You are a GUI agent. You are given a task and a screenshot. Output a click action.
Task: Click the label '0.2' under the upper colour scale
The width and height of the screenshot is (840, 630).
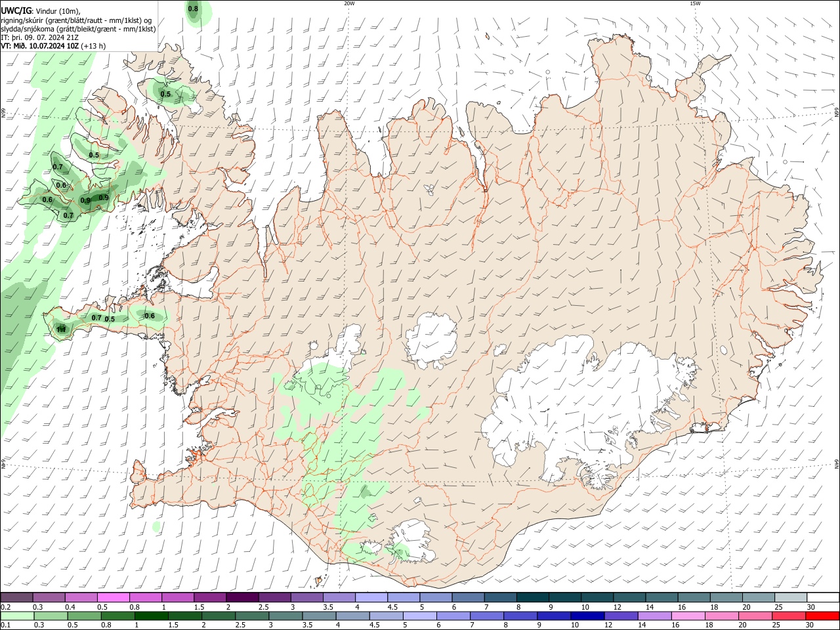click(5, 607)
